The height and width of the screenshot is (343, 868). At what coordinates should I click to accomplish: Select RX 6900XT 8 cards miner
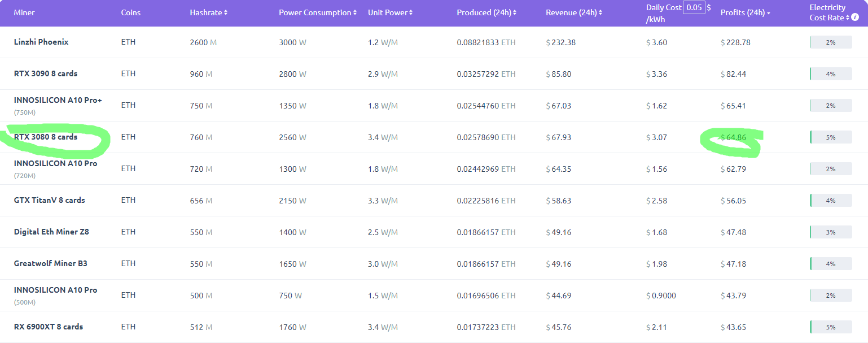click(x=49, y=327)
